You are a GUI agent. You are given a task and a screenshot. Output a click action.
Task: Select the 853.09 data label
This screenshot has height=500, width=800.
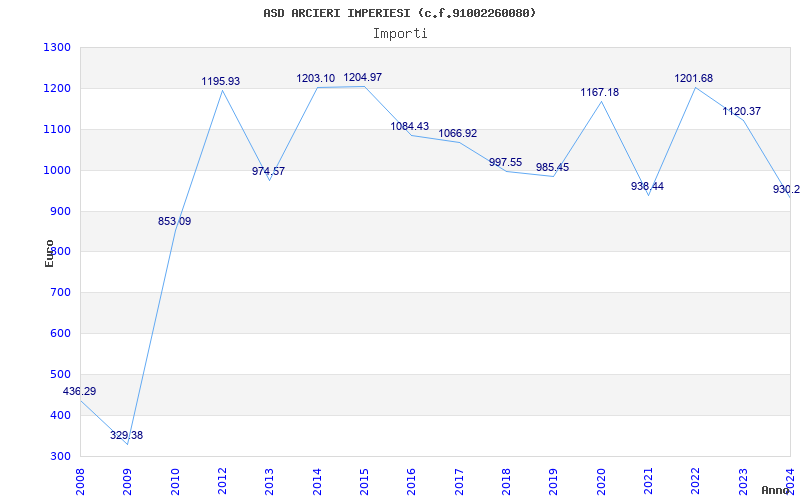point(174,221)
